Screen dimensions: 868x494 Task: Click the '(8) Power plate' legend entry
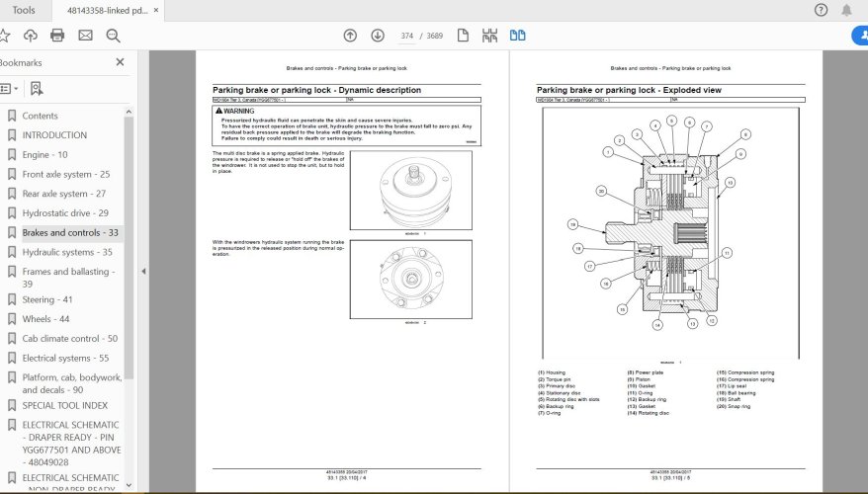(645, 372)
